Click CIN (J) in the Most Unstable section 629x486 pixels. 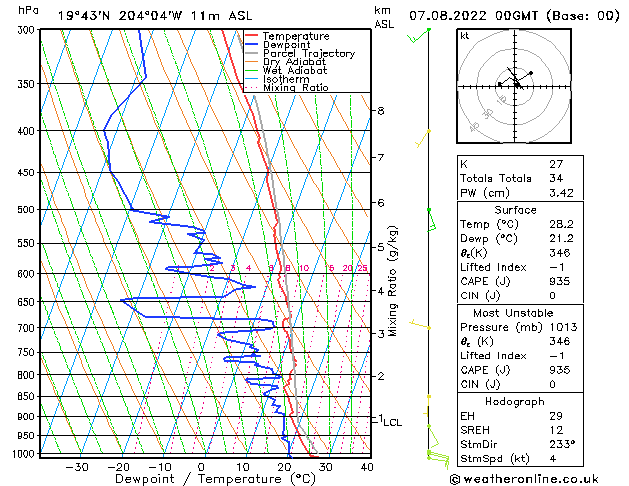[x=480, y=385]
